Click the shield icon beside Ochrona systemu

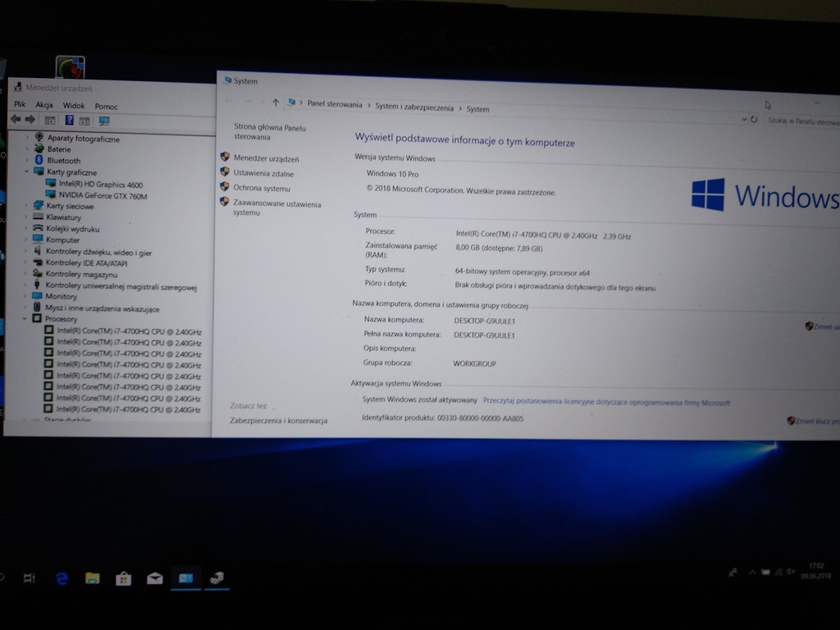point(225,186)
